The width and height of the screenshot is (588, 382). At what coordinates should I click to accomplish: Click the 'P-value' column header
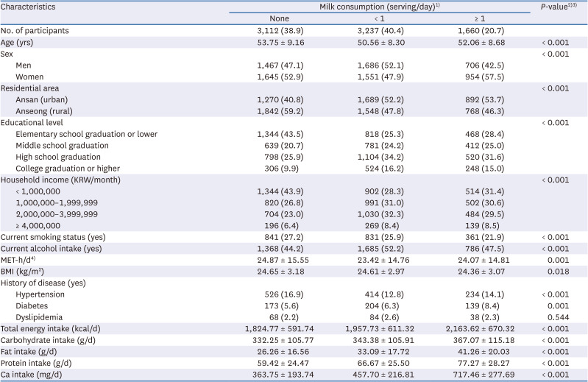coord(559,7)
